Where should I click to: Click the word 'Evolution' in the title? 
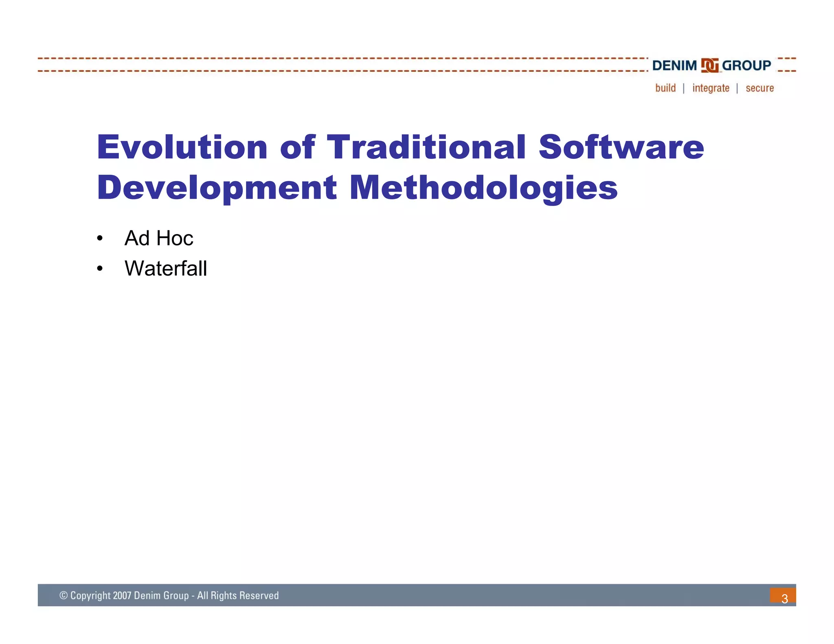pyautogui.click(x=182, y=147)
